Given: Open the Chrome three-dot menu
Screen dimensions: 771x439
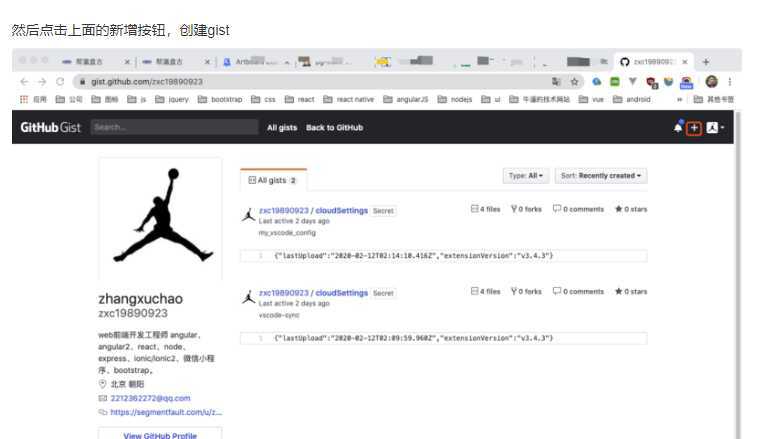Looking at the screenshot, I should (730, 82).
